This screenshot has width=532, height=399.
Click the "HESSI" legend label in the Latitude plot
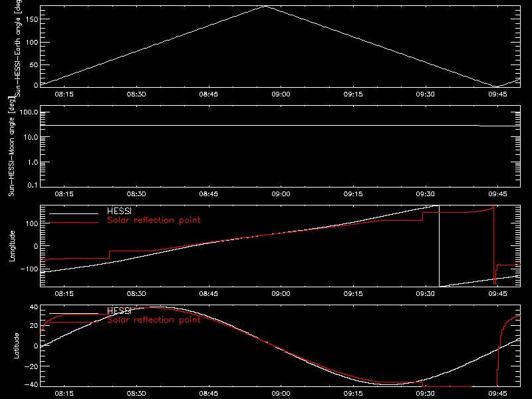tap(119, 311)
